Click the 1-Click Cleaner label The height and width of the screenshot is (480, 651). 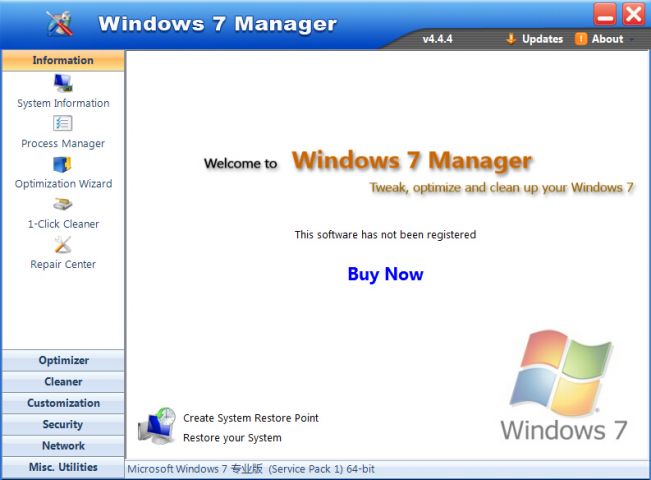(63, 224)
